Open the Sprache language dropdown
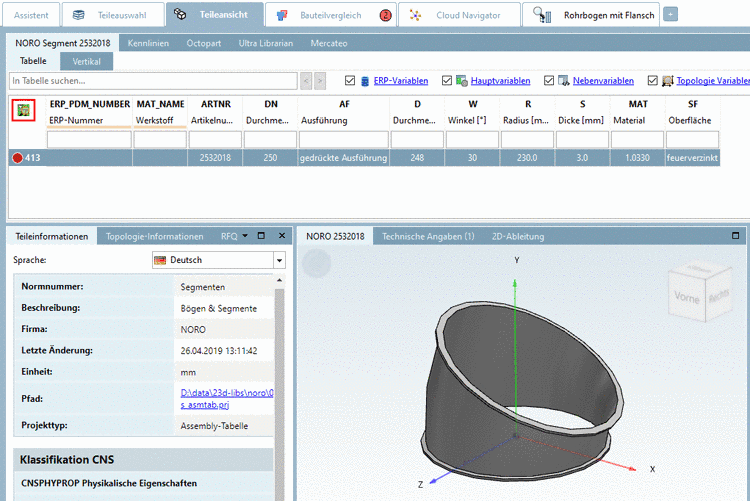 pyautogui.click(x=279, y=260)
